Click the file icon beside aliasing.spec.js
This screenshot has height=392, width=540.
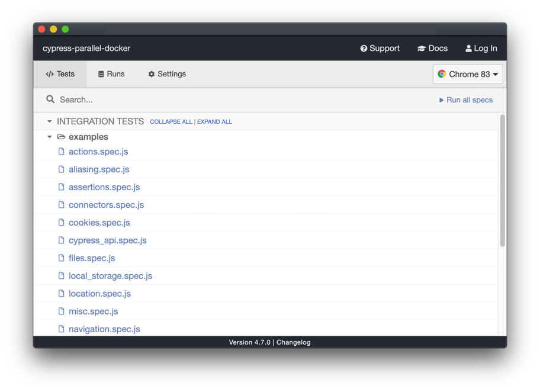click(62, 169)
